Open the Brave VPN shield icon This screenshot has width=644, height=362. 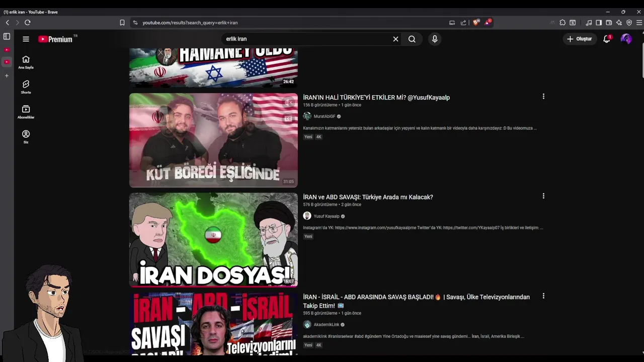(x=629, y=23)
